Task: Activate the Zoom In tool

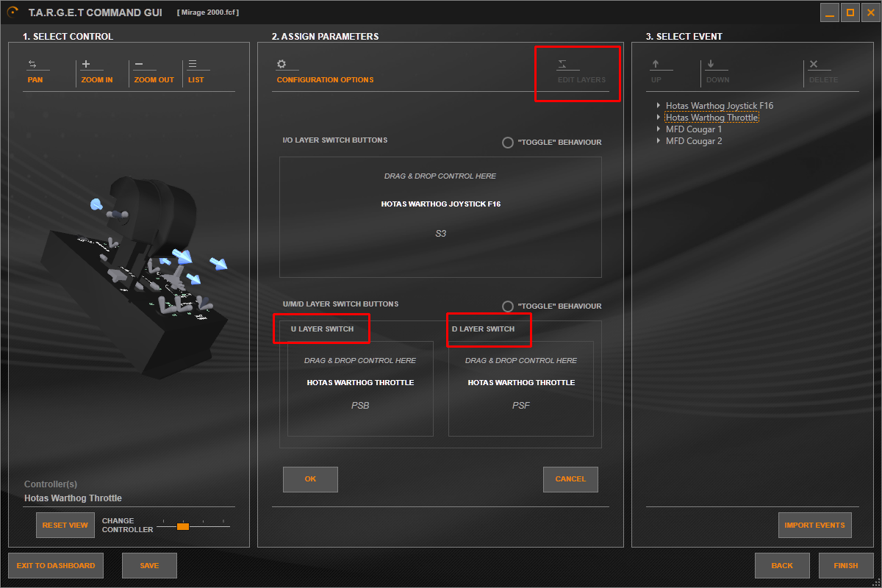Action: tap(87, 64)
